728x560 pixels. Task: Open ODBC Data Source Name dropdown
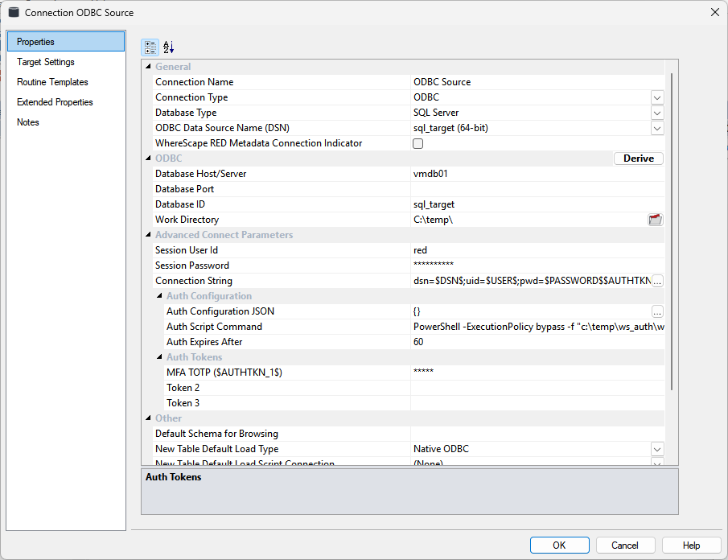point(657,128)
